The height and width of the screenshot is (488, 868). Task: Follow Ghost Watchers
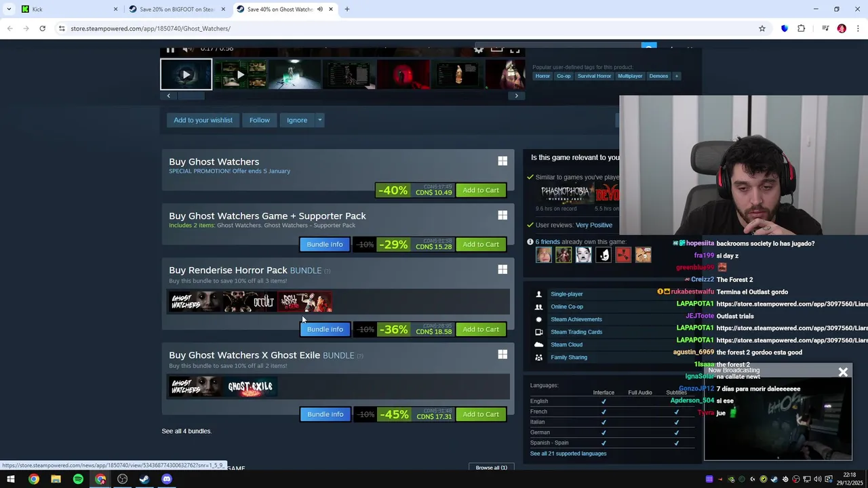pyautogui.click(x=259, y=120)
